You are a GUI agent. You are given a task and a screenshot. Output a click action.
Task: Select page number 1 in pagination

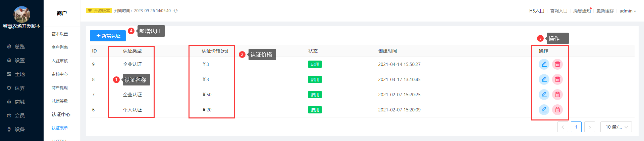[x=576, y=127]
